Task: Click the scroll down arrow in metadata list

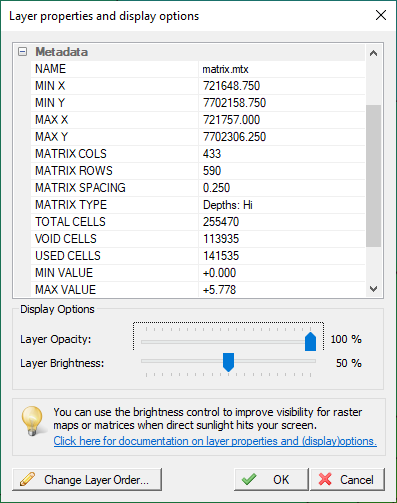Action: 373,289
